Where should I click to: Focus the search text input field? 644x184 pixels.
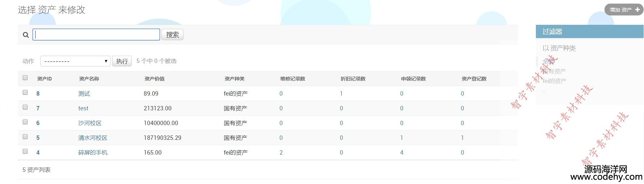(96, 34)
